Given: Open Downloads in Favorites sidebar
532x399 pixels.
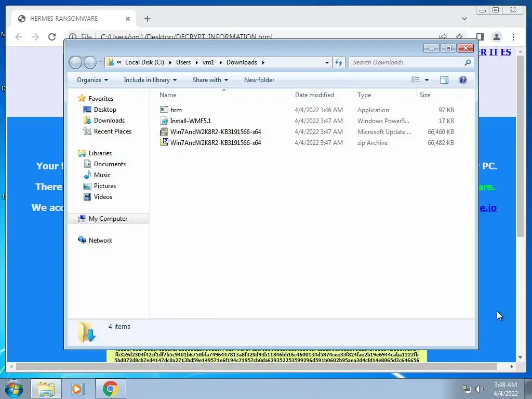Looking at the screenshot, I should point(109,121).
